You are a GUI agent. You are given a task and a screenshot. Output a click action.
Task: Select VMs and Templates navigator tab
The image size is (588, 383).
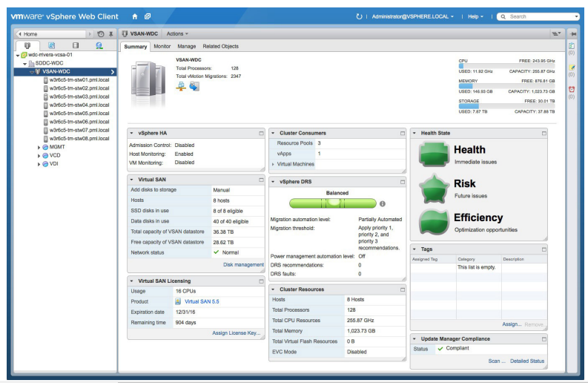[x=52, y=45]
